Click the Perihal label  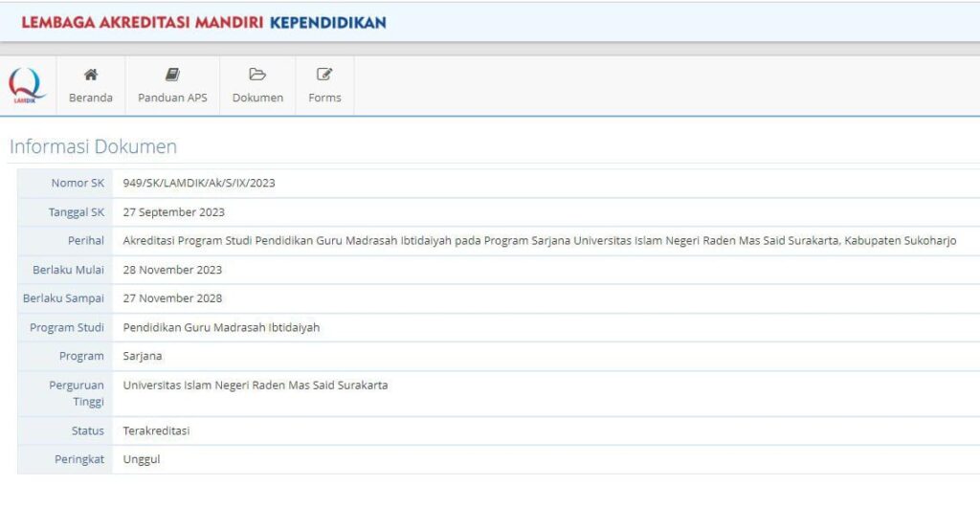click(86, 241)
